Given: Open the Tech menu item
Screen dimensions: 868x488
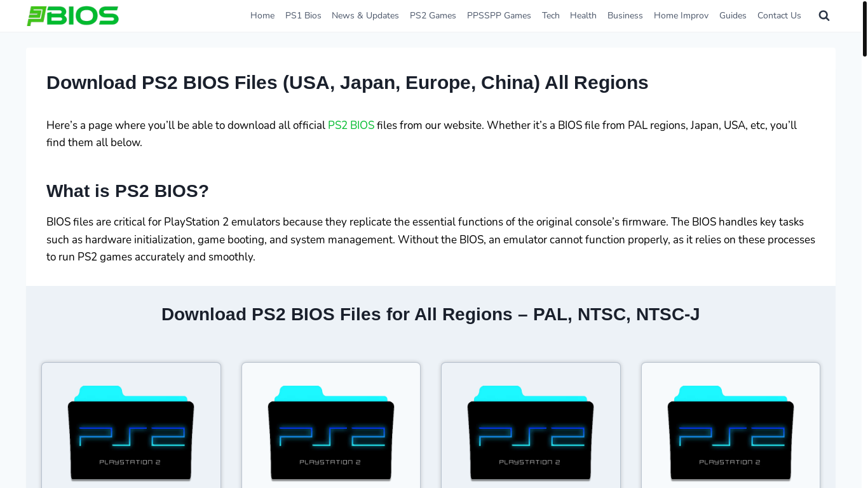Looking at the screenshot, I should tap(551, 16).
